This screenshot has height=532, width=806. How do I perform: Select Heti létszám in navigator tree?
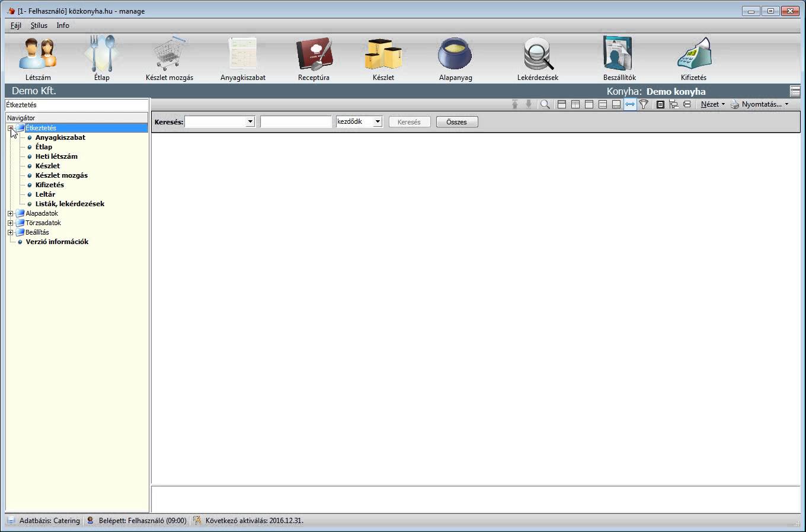click(56, 156)
